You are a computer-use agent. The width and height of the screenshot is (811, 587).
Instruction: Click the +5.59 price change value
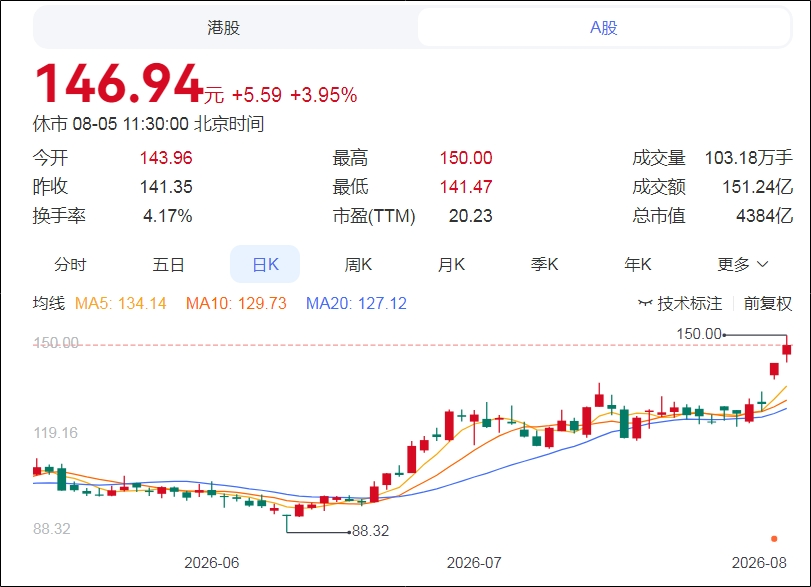click(x=257, y=95)
